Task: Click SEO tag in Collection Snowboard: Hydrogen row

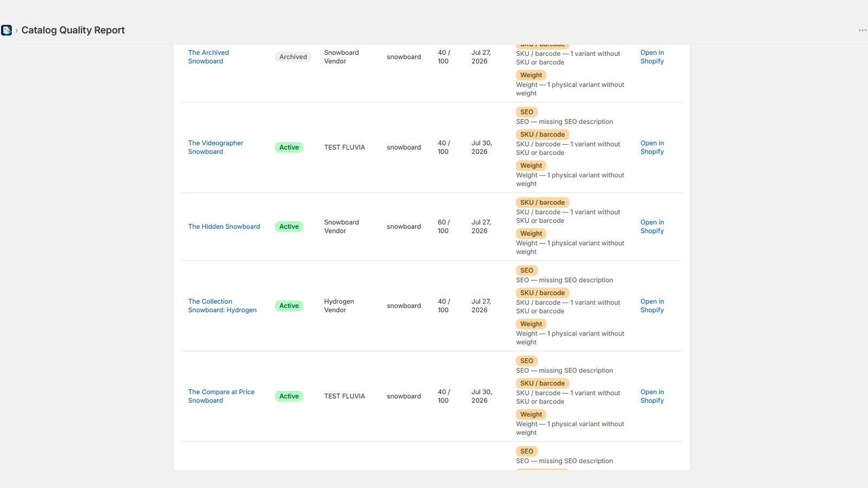Action: pos(527,271)
